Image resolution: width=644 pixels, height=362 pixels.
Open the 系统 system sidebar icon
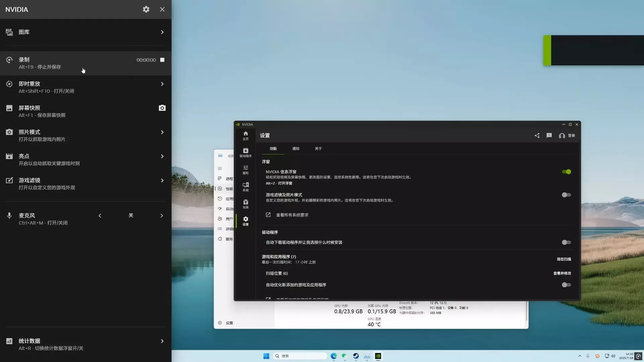(x=246, y=187)
